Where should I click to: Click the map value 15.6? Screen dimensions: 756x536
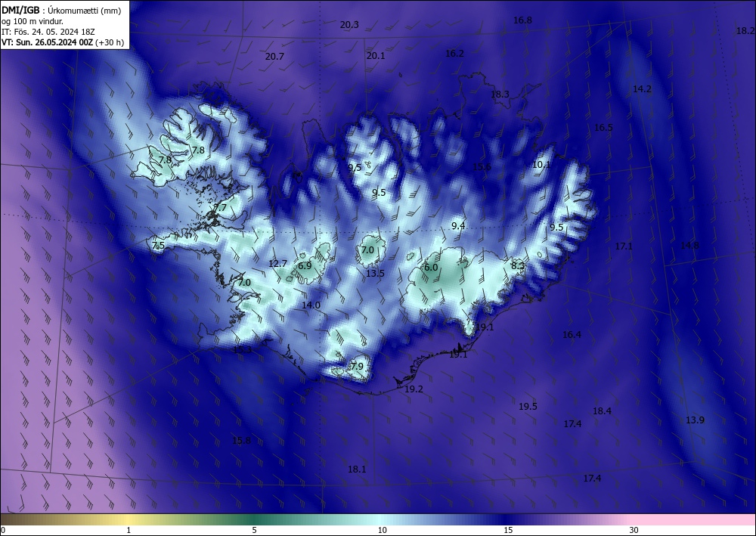click(482, 167)
